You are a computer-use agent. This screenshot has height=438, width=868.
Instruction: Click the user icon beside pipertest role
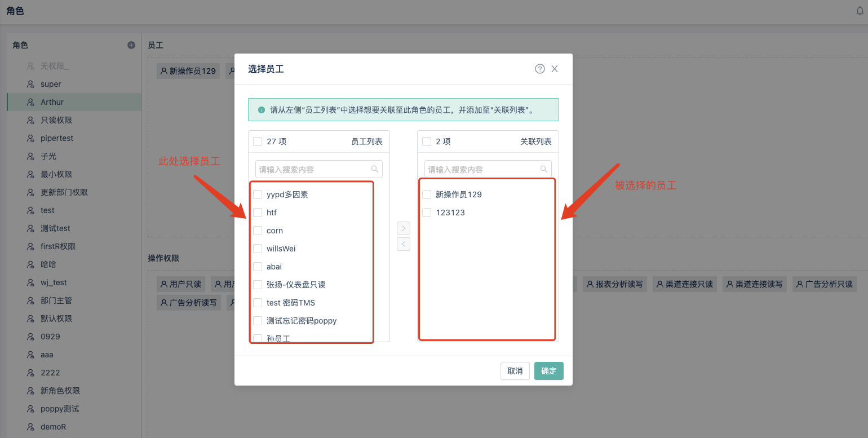(30, 138)
